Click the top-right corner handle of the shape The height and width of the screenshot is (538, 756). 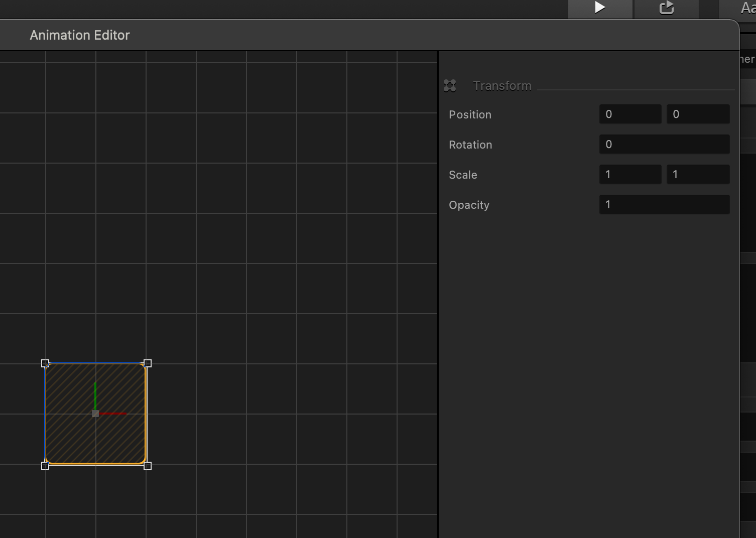(x=148, y=363)
